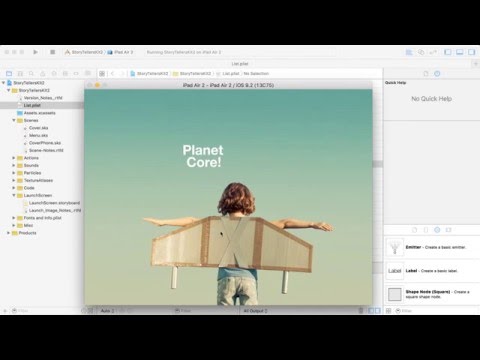The height and width of the screenshot is (360, 480).
Task: Expand the Code folder
Action: coord(14,188)
